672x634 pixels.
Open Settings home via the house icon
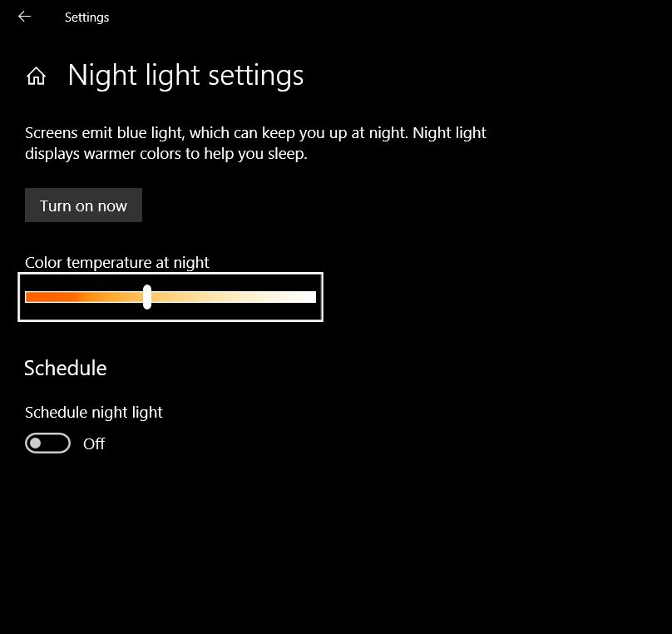[36, 77]
